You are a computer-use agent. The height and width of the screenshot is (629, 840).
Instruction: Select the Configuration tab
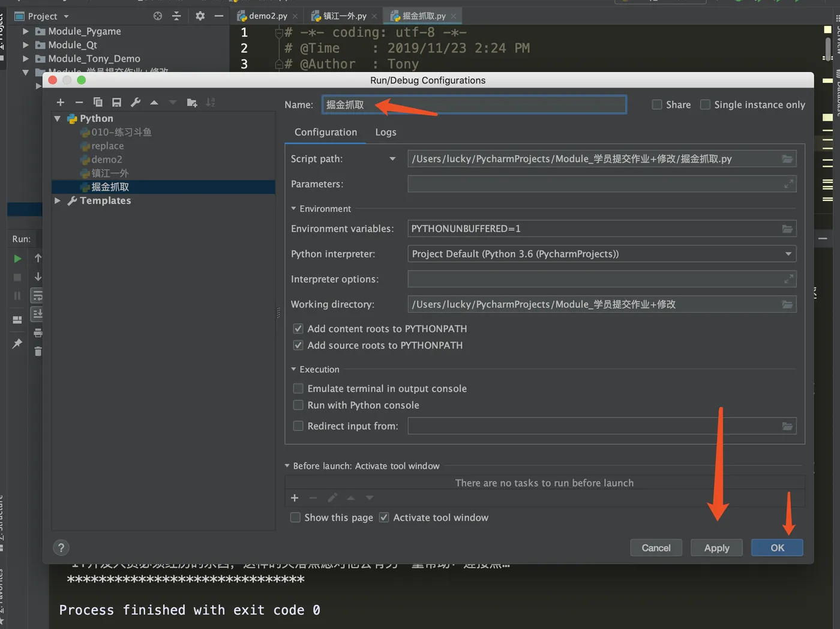click(326, 132)
